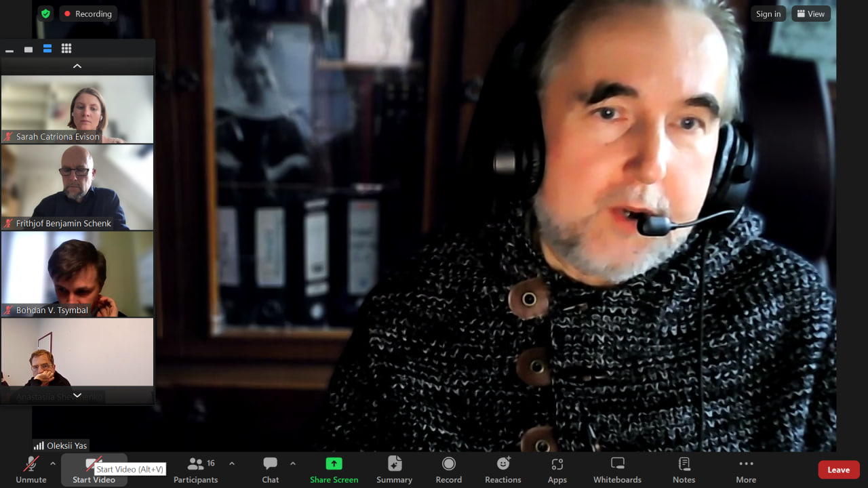Show the Participants list
868x488 pixels.
[195, 469]
